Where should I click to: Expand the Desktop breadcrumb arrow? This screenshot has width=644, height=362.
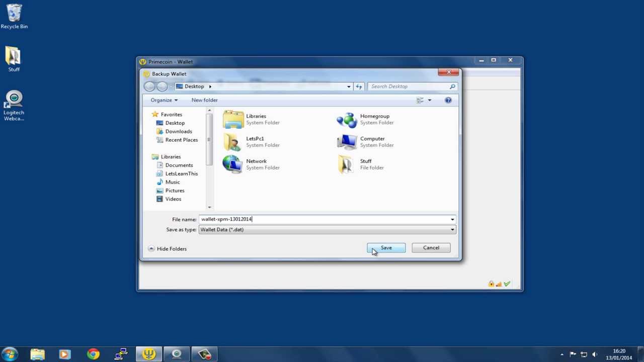pyautogui.click(x=210, y=86)
